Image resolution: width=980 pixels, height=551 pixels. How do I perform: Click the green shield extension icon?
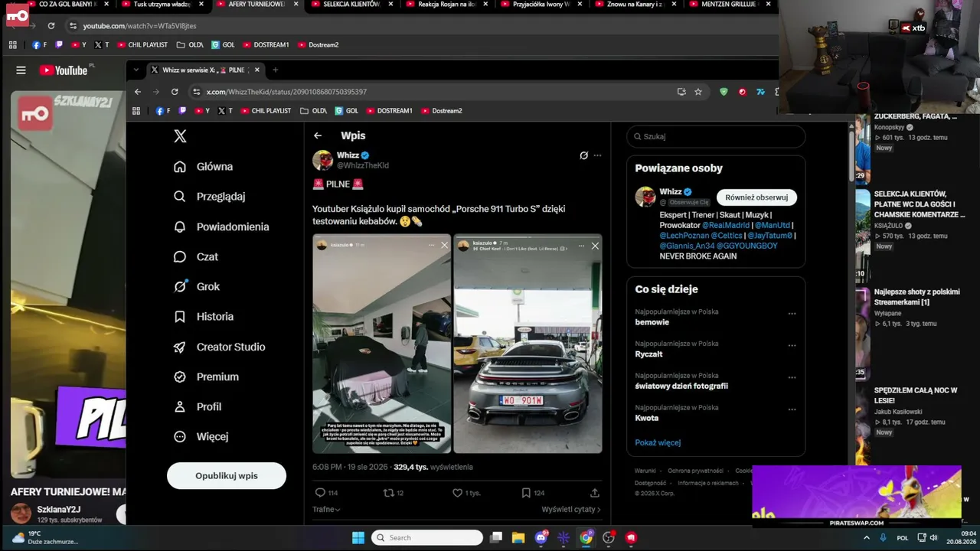click(x=724, y=92)
